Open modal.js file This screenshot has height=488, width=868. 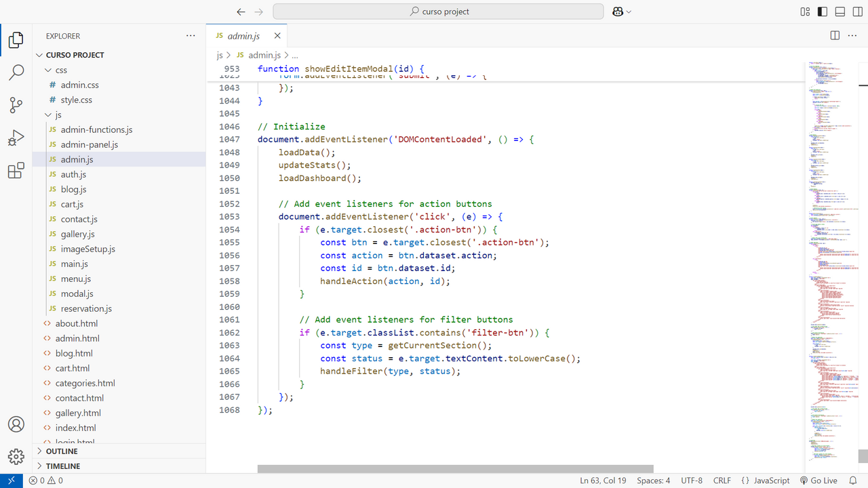[x=119, y=293]
